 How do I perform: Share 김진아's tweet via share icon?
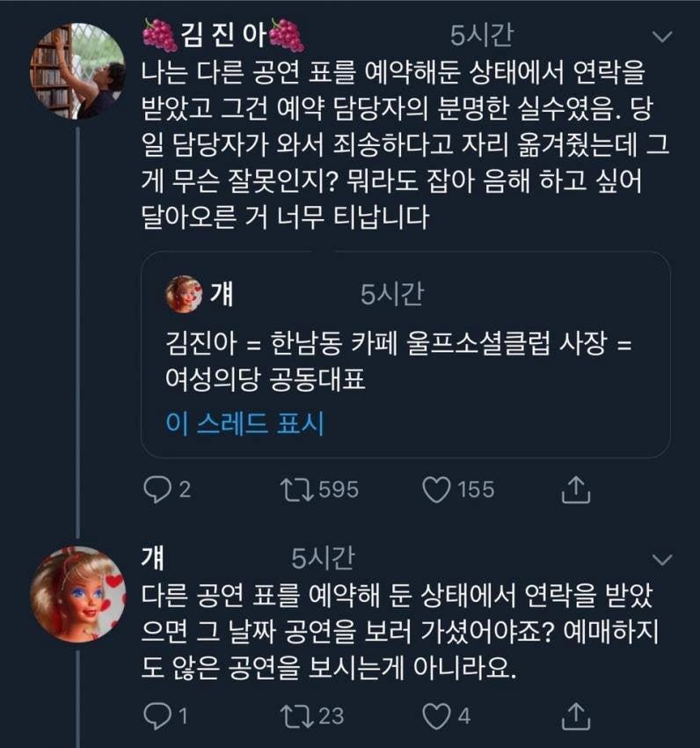573,490
